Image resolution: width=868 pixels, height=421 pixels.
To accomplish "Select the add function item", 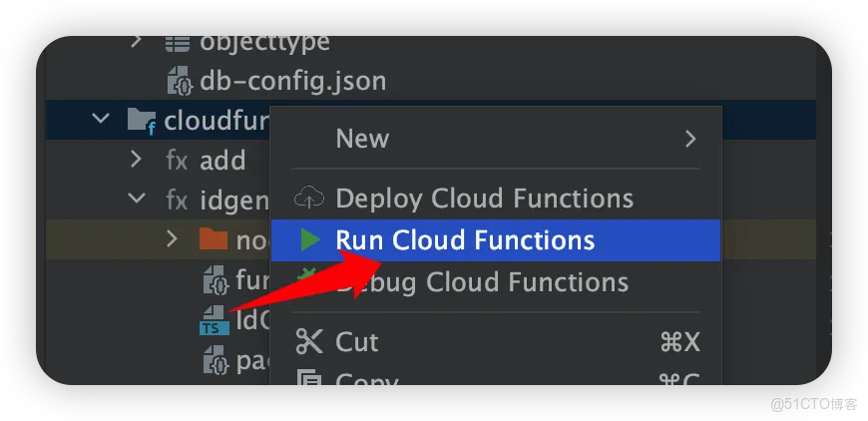I will [x=222, y=161].
